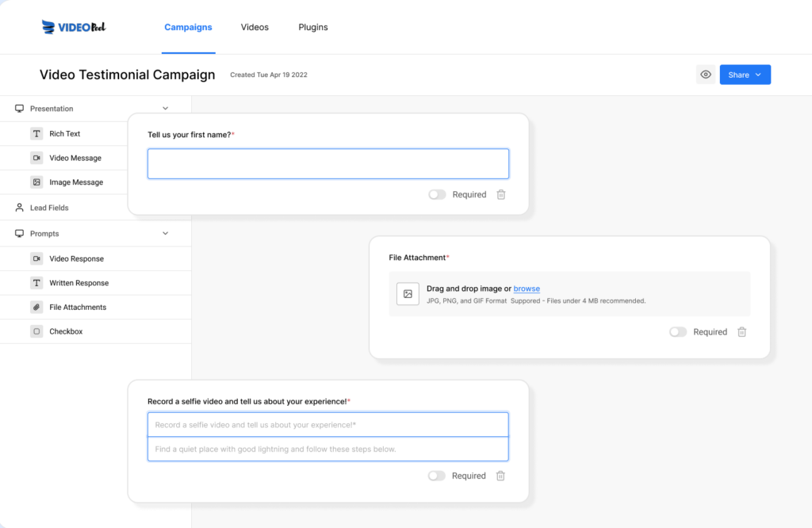The image size is (812, 528).
Task: Select the Video Response prompt
Action: (75, 258)
